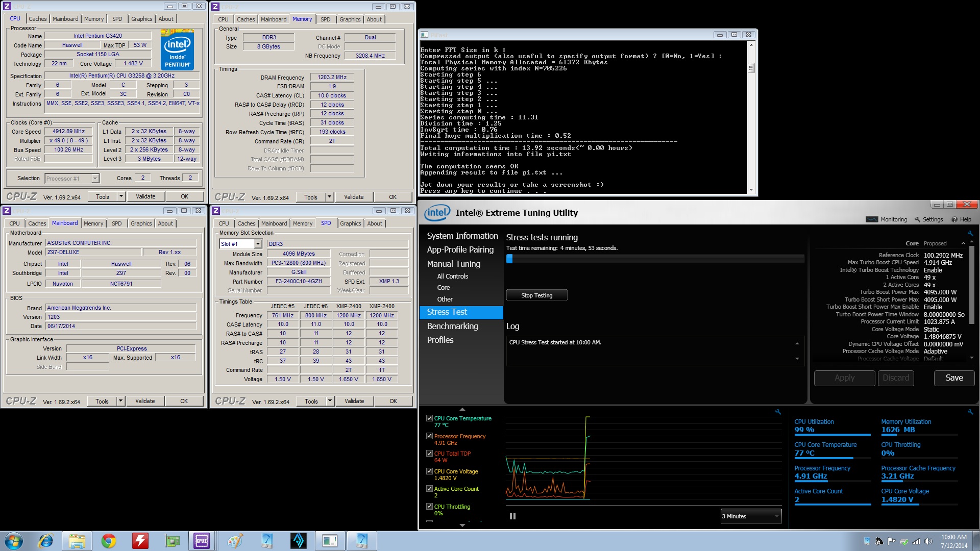980x551 pixels.
Task: Open About tab in Mainboard CPU-Z window
Action: click(x=165, y=223)
